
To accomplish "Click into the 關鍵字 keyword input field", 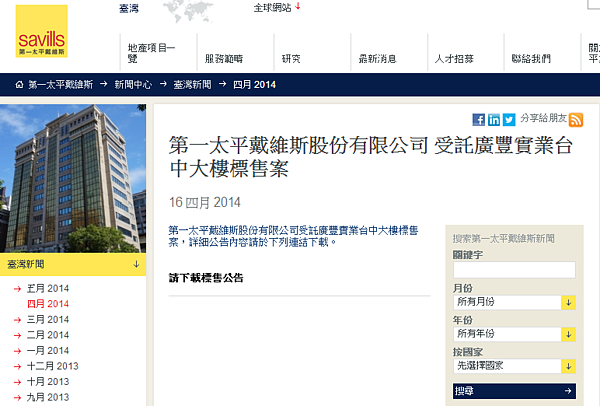I will tap(514, 270).
